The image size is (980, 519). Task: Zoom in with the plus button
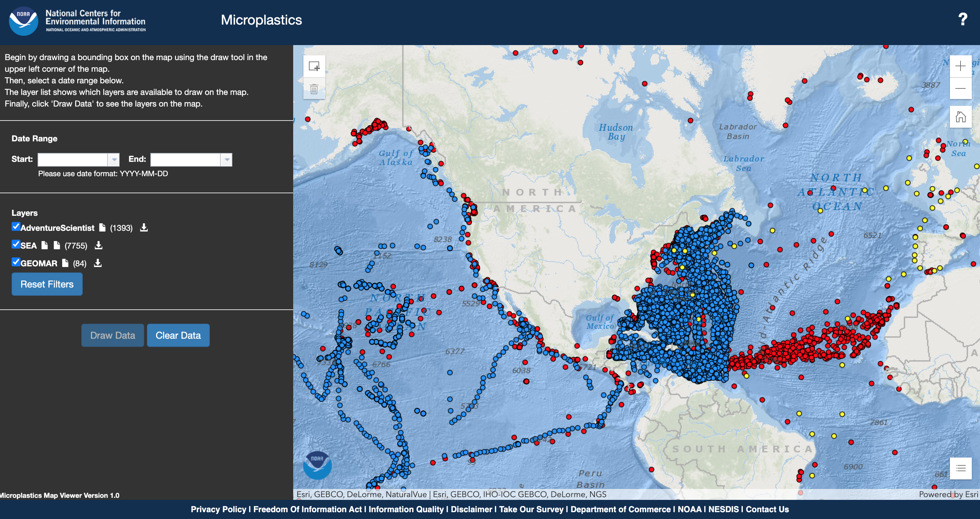pos(960,66)
